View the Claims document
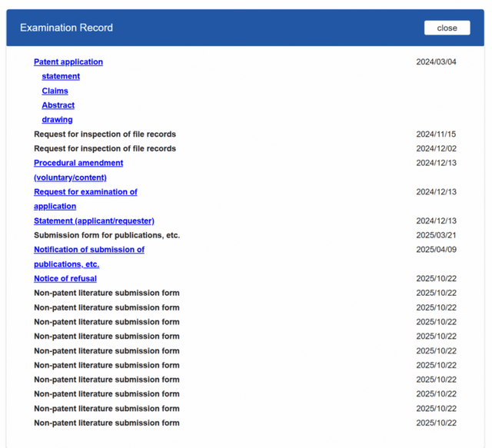 pyautogui.click(x=55, y=91)
